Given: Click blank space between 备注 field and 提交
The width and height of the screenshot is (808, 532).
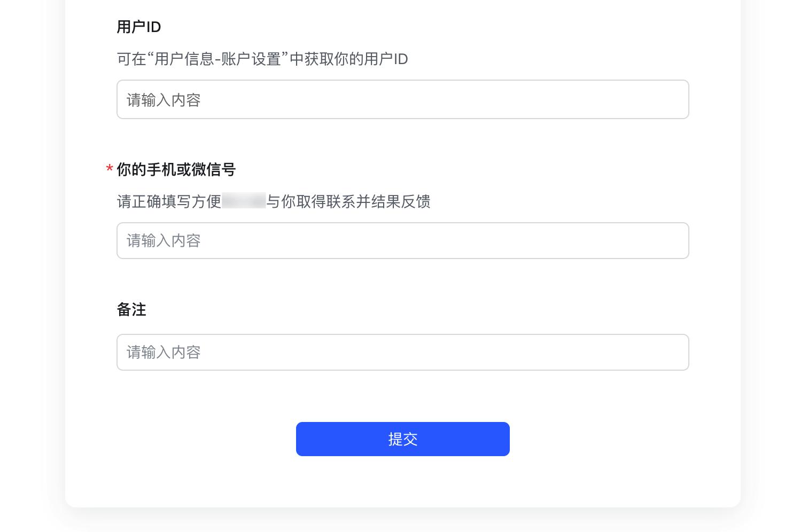Looking at the screenshot, I should (402, 396).
